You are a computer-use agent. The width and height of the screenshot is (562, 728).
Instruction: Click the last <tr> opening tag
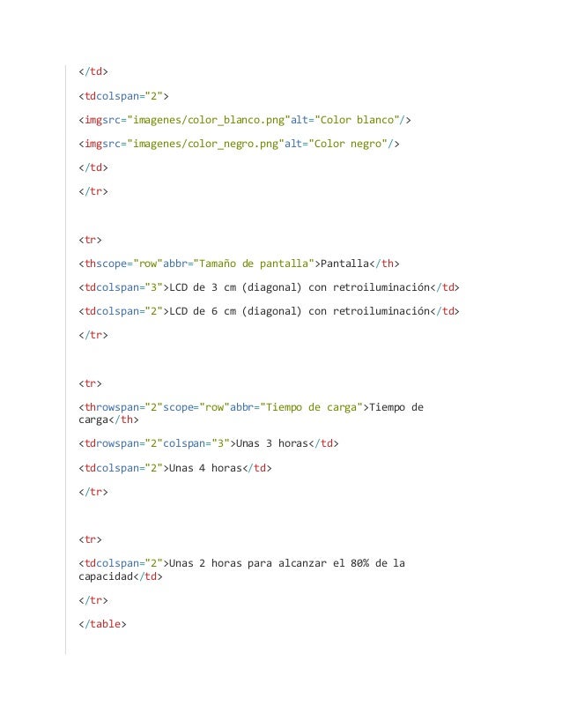click(x=90, y=539)
